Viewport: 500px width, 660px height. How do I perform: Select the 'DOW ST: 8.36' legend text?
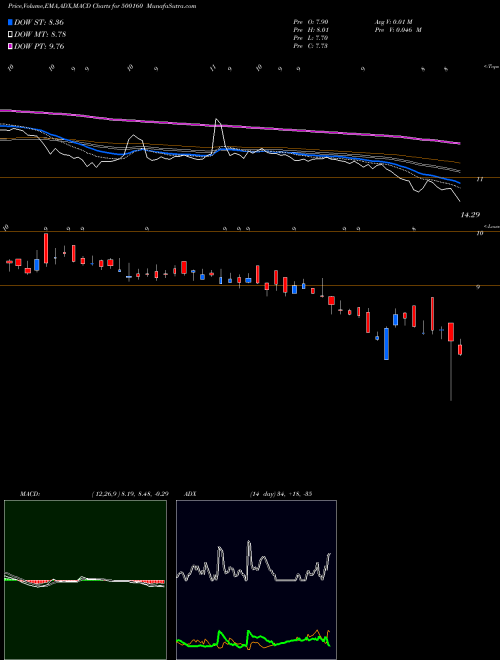pos(39,22)
